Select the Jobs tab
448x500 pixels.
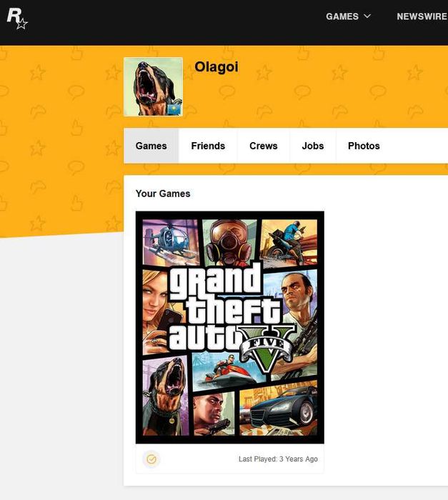[313, 146]
